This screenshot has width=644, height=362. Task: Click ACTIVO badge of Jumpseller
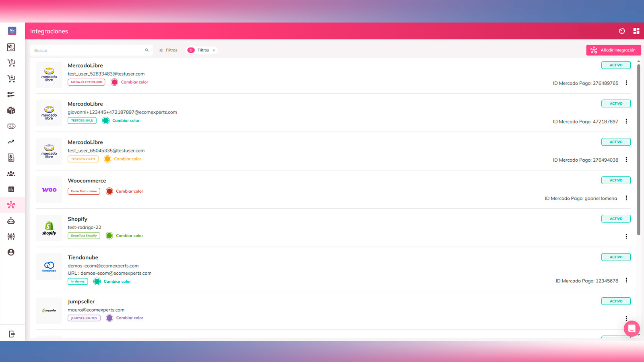coord(616,301)
